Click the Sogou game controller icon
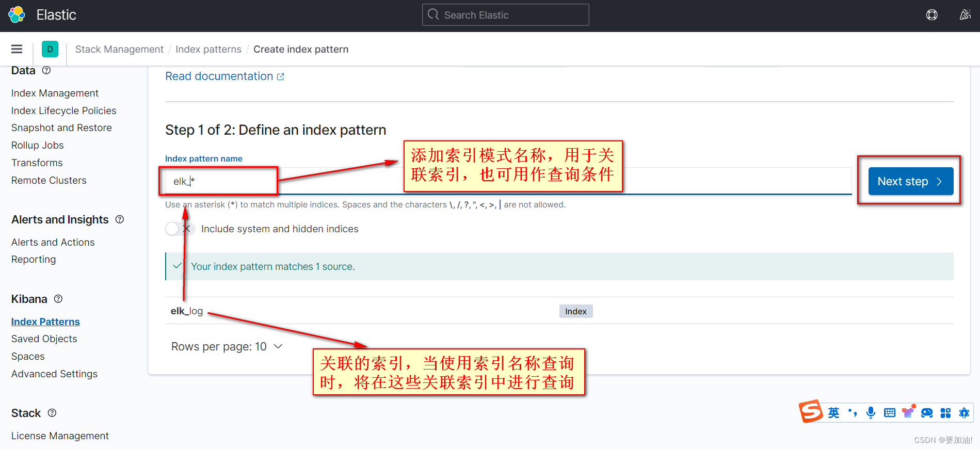The height and width of the screenshot is (449, 980). pos(927,412)
